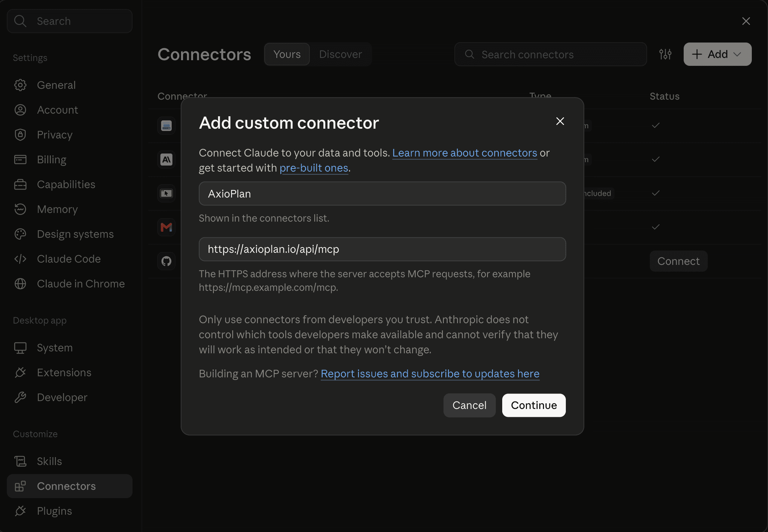The width and height of the screenshot is (768, 532).
Task: Switch to the Yours tab
Action: pos(287,54)
